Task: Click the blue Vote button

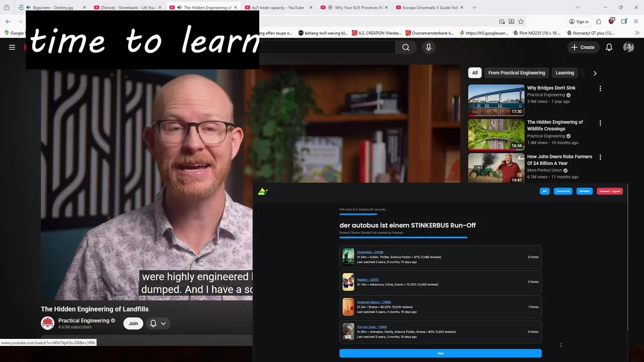Action: click(x=440, y=353)
